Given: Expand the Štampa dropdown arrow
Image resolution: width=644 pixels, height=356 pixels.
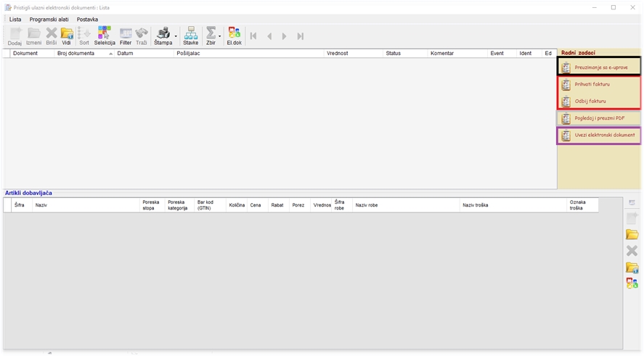Looking at the screenshot, I should click(x=176, y=36).
